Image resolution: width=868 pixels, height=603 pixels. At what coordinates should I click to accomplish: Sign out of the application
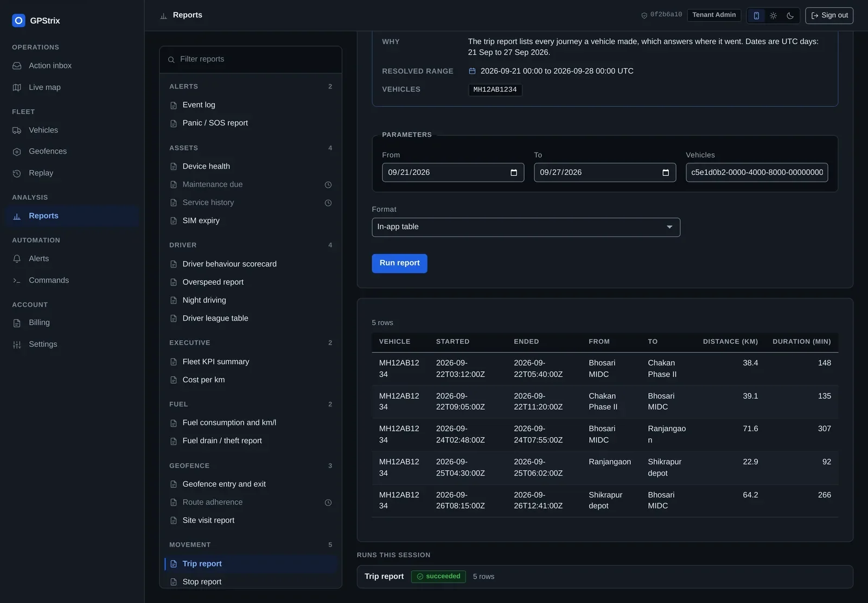pyautogui.click(x=829, y=16)
